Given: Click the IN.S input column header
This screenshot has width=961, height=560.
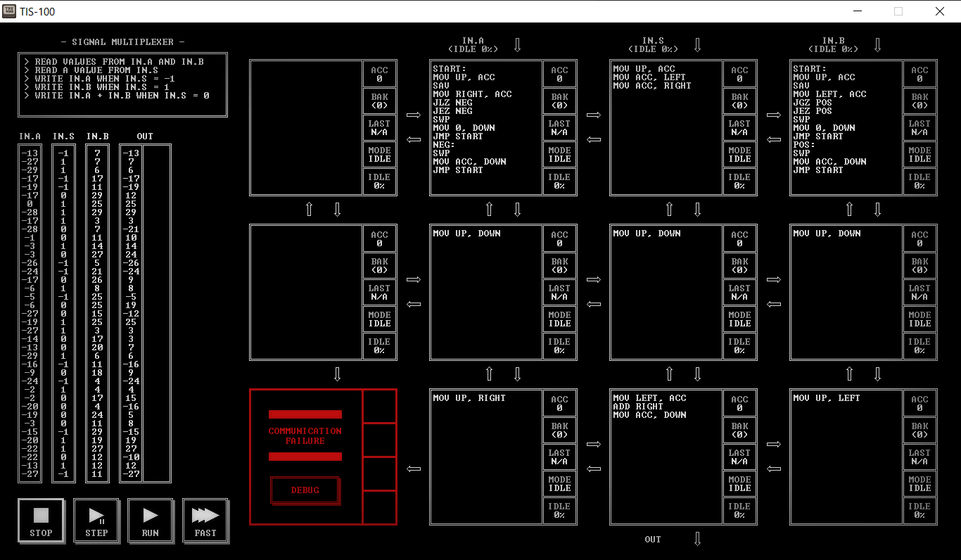Looking at the screenshot, I should pyautogui.click(x=63, y=136).
